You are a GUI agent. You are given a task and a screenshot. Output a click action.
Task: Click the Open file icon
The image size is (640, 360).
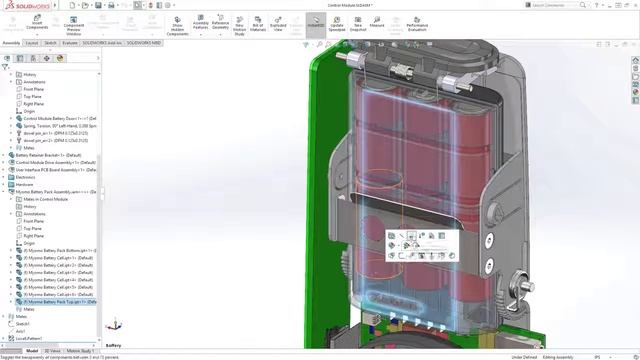point(85,5)
